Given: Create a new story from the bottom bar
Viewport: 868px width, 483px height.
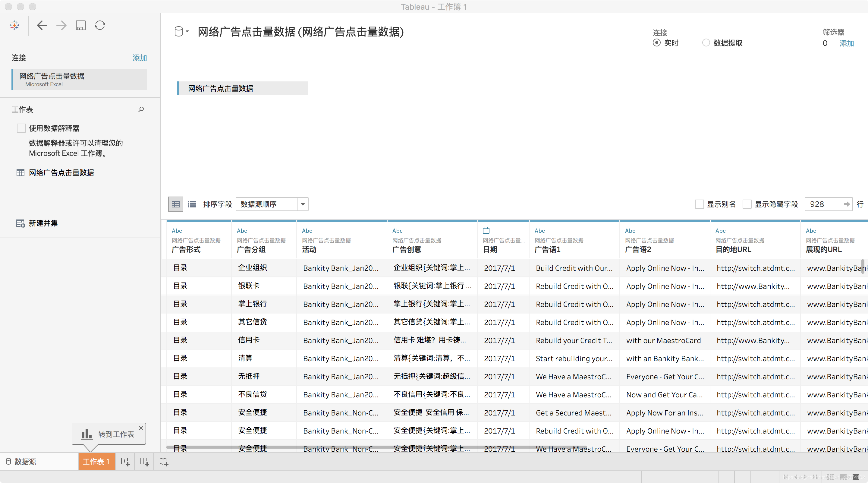Looking at the screenshot, I should [x=164, y=462].
